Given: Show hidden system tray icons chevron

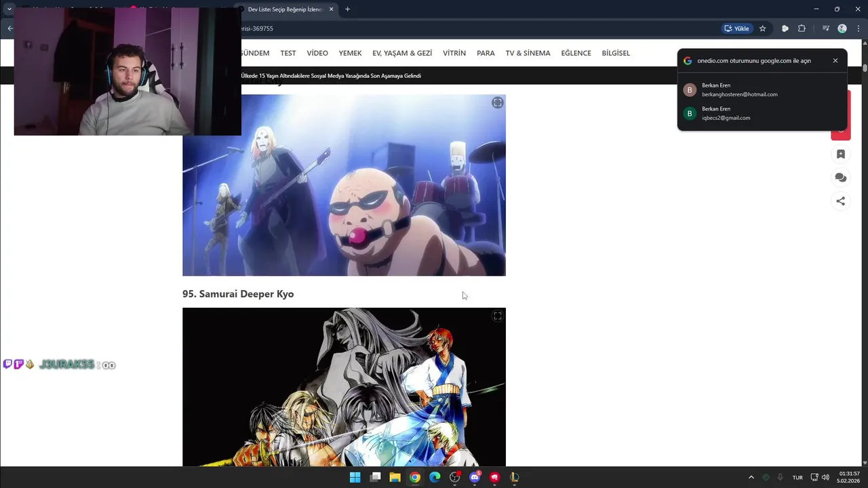Looking at the screenshot, I should tap(751, 478).
